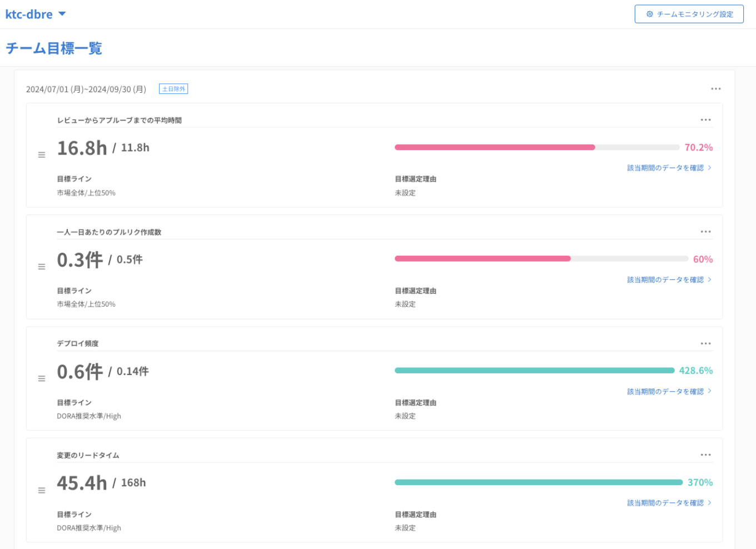Viewport: 756px width, 549px height.
Task: Grab drag handle of the 45.4h card
Action: 42,491
